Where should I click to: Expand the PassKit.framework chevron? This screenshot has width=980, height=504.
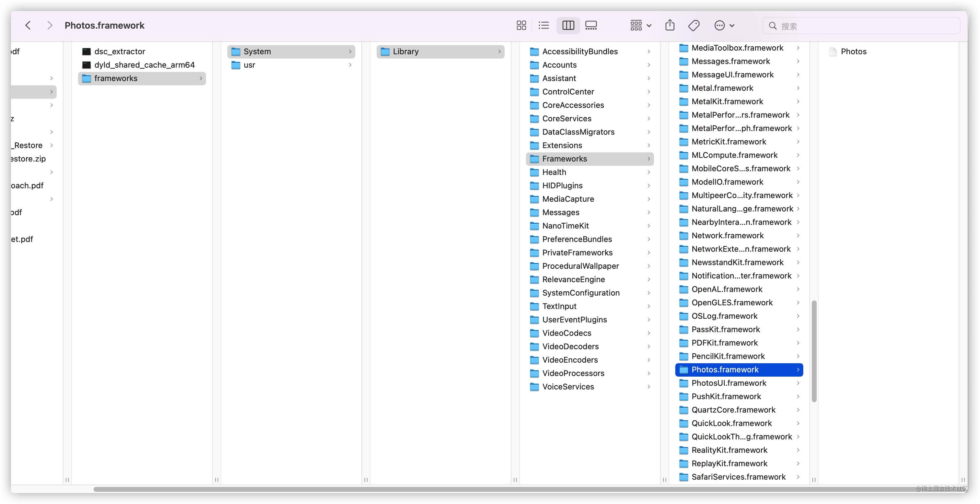tap(798, 329)
